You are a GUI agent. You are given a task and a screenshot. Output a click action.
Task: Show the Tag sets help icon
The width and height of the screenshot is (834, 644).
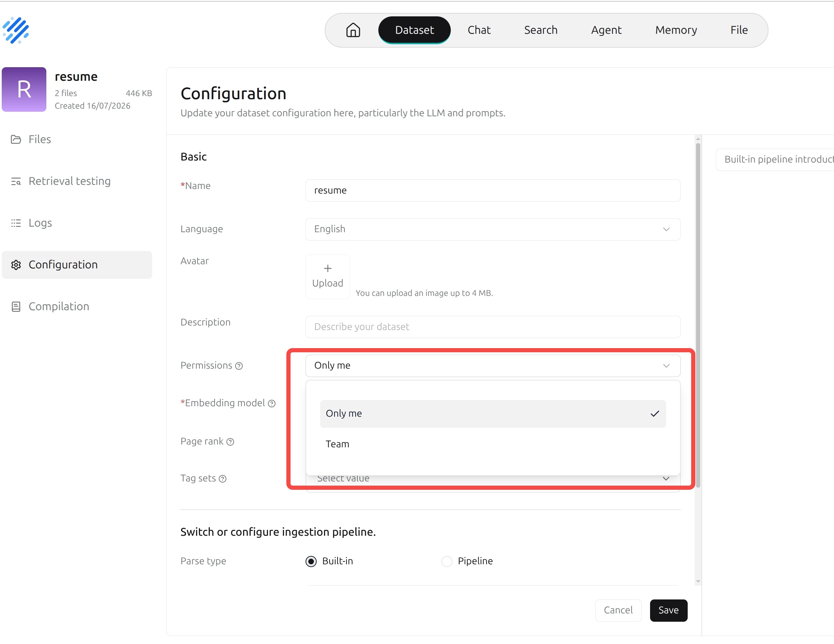click(223, 479)
